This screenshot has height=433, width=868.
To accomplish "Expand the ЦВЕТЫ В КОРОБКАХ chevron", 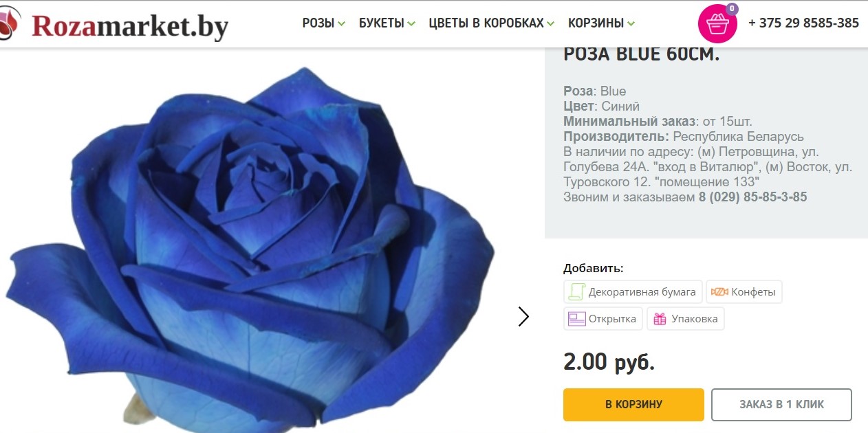I will pos(551,24).
